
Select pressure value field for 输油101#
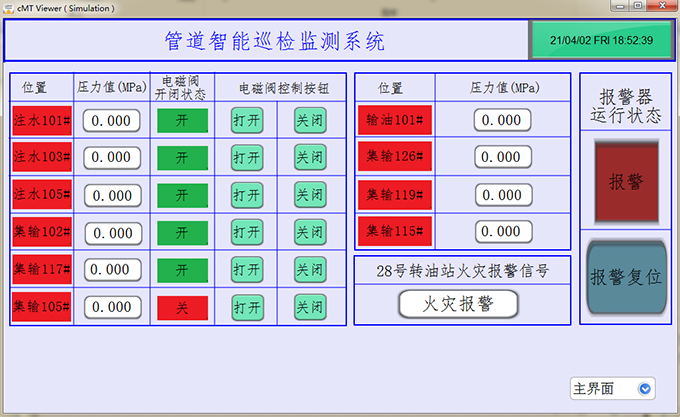[502, 120]
